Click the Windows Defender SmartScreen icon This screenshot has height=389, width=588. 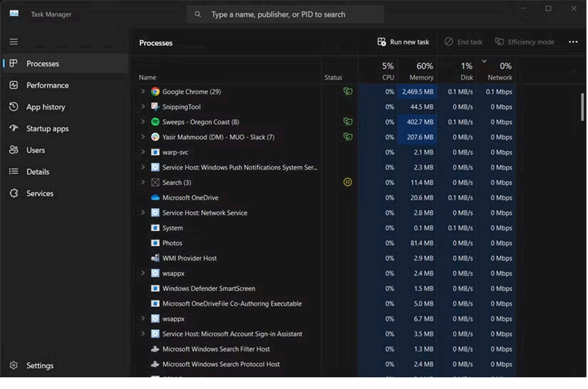pos(155,289)
